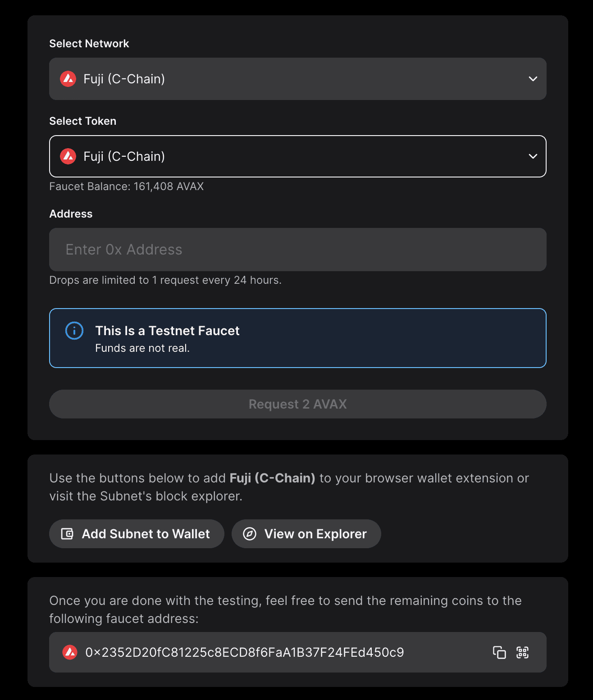The image size is (593, 700).
Task: Click the faucet address text starting 0x2352
Action: tap(245, 652)
